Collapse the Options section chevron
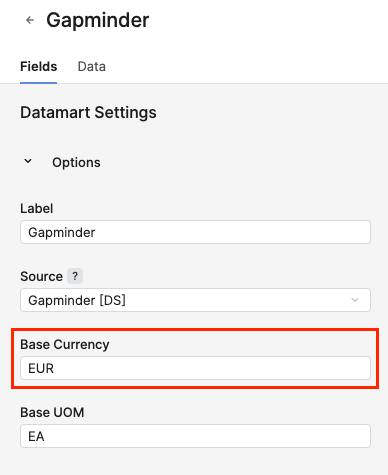 click(x=28, y=162)
